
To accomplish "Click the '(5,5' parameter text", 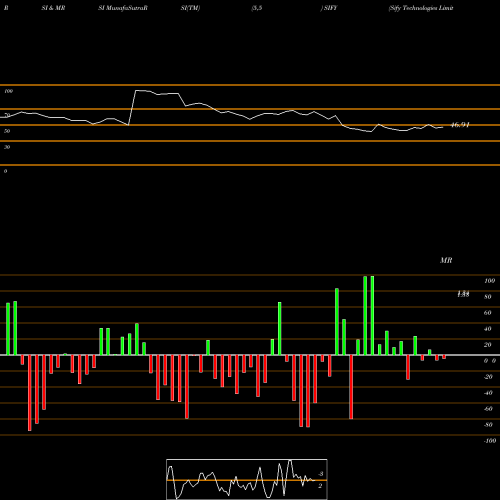I will [x=257, y=8].
